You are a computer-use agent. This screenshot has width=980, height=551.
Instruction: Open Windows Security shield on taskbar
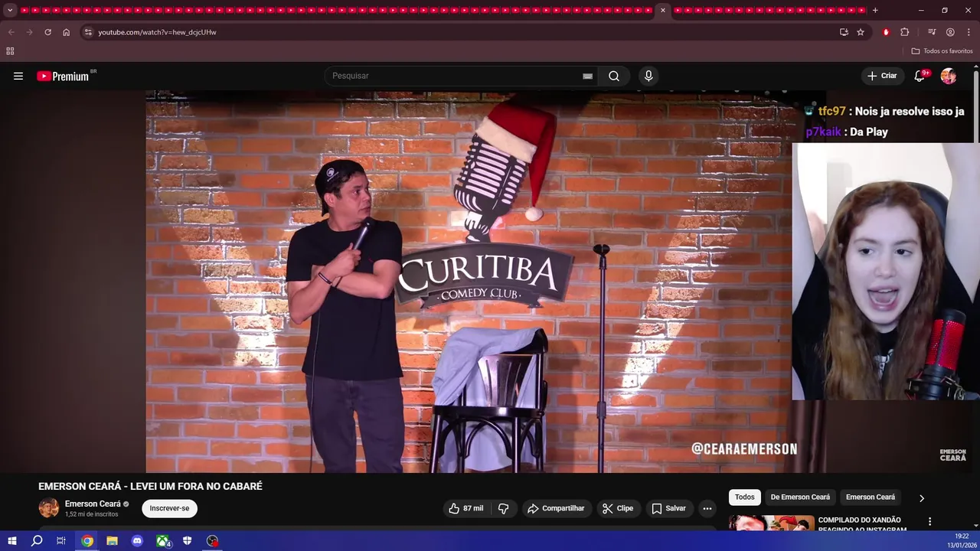pos(187,541)
